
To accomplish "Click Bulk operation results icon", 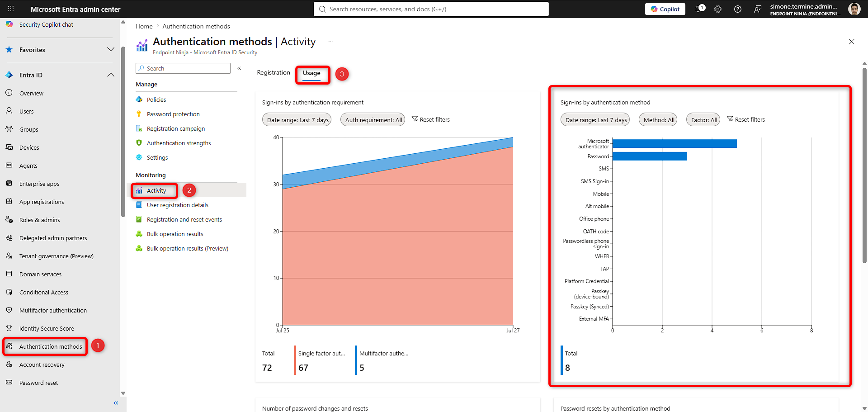I will click(x=139, y=234).
